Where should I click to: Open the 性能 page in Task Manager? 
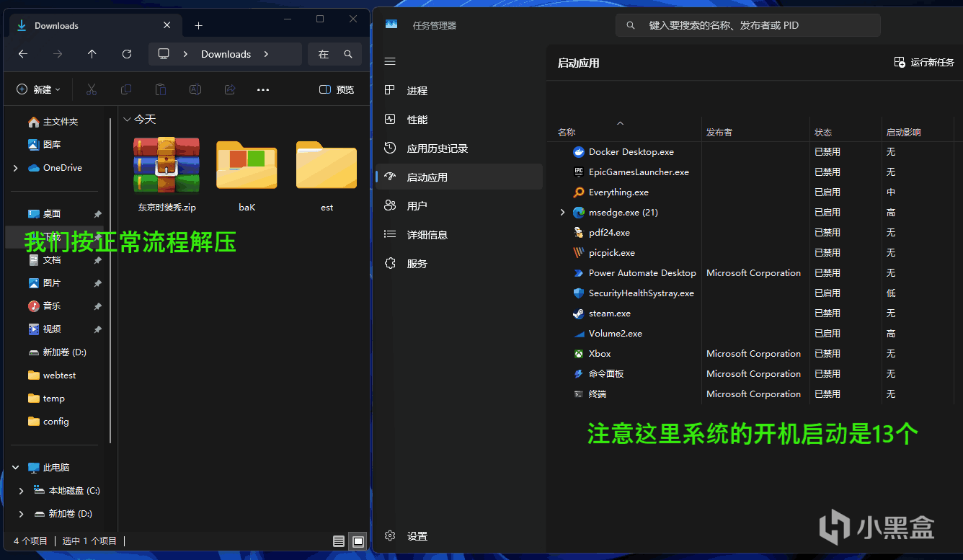pos(459,120)
